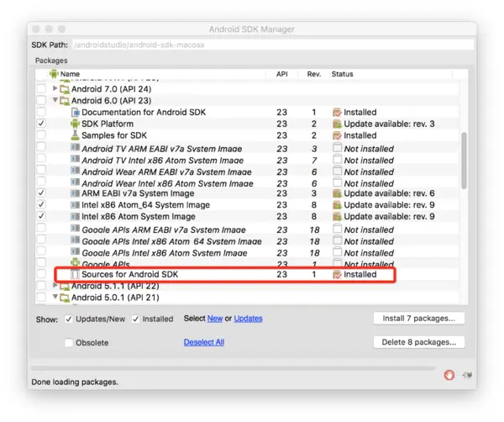Click the Install 7 packages button
The width and height of the screenshot is (504, 422).
click(x=419, y=319)
